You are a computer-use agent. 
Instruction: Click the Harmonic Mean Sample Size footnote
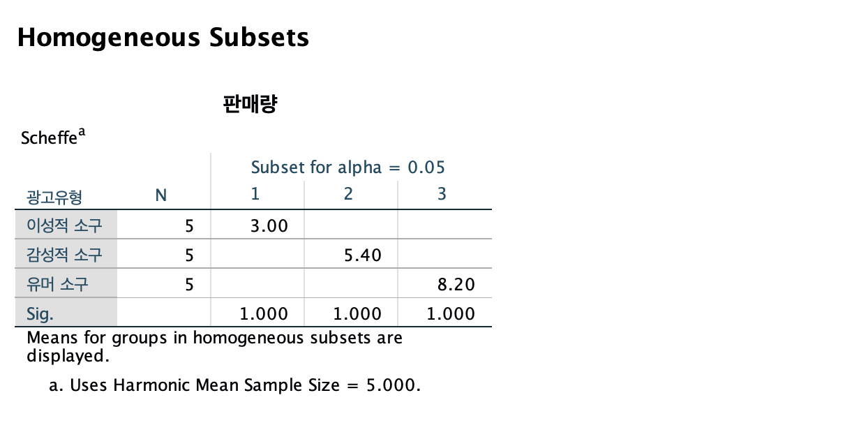[235, 385]
